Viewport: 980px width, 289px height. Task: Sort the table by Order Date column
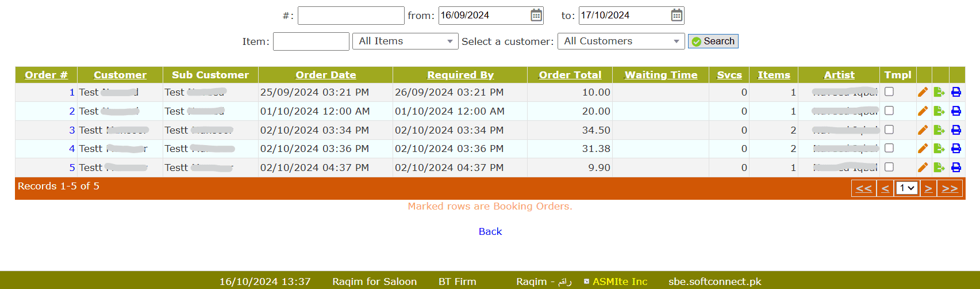(x=325, y=75)
